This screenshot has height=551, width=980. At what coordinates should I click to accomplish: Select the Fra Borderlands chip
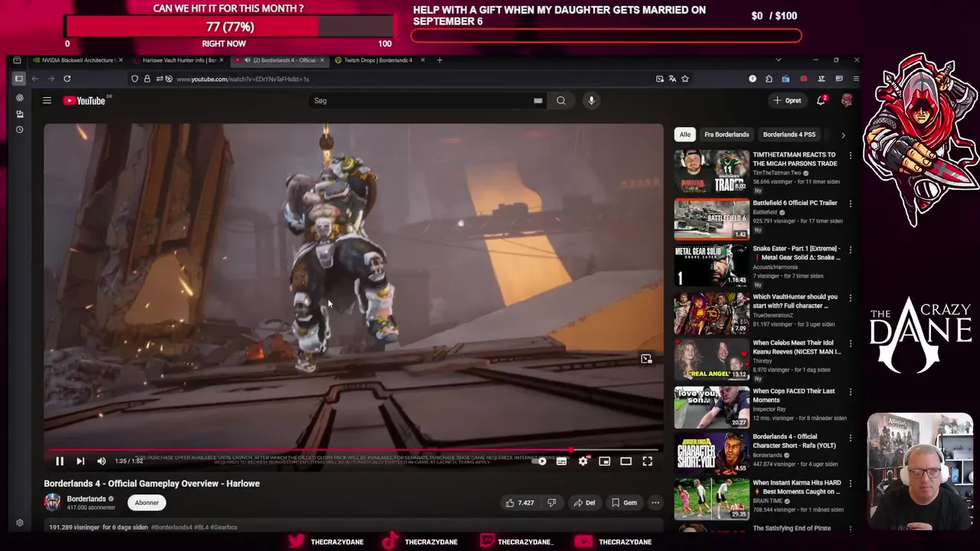[x=727, y=135]
